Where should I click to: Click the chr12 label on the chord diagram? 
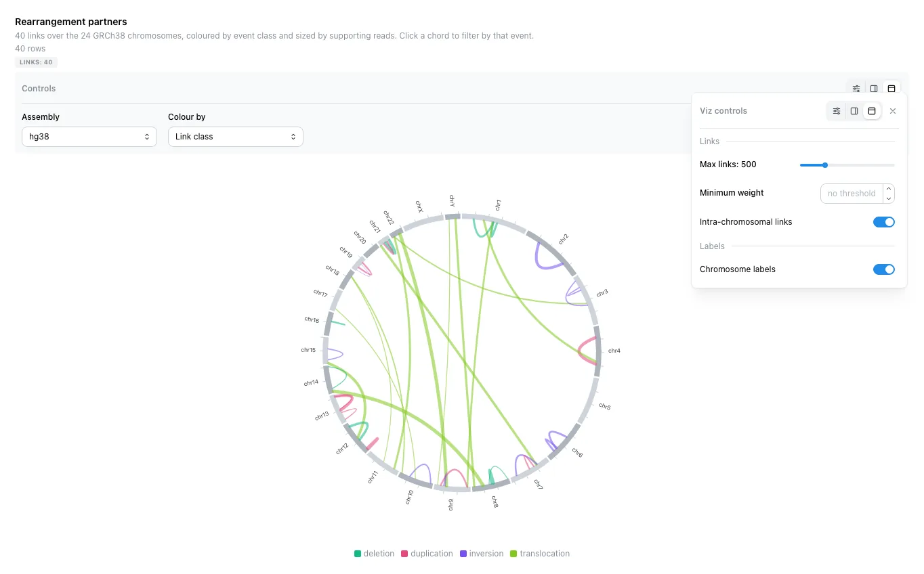[x=342, y=448]
